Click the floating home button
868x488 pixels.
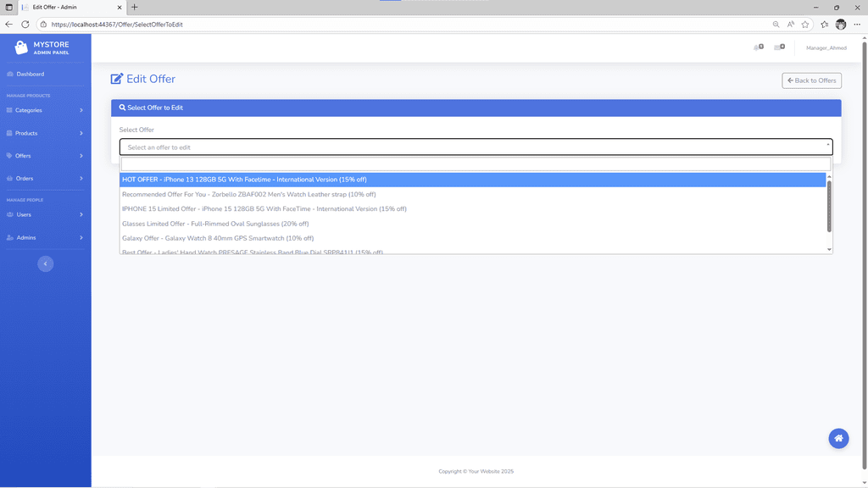click(838, 439)
